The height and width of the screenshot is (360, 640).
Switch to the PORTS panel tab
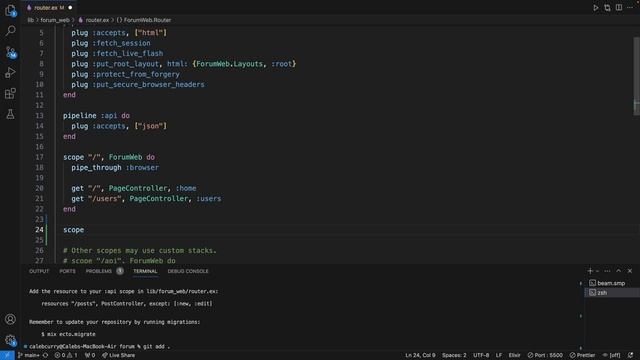67,271
